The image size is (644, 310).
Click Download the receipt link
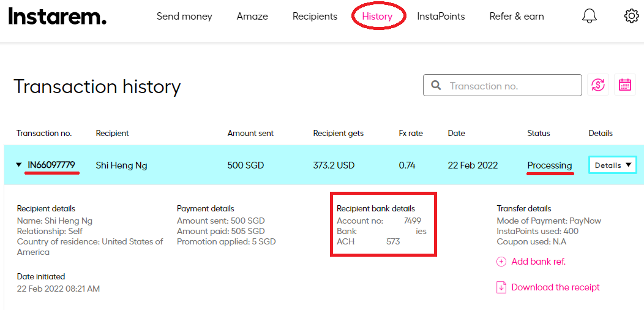point(556,287)
